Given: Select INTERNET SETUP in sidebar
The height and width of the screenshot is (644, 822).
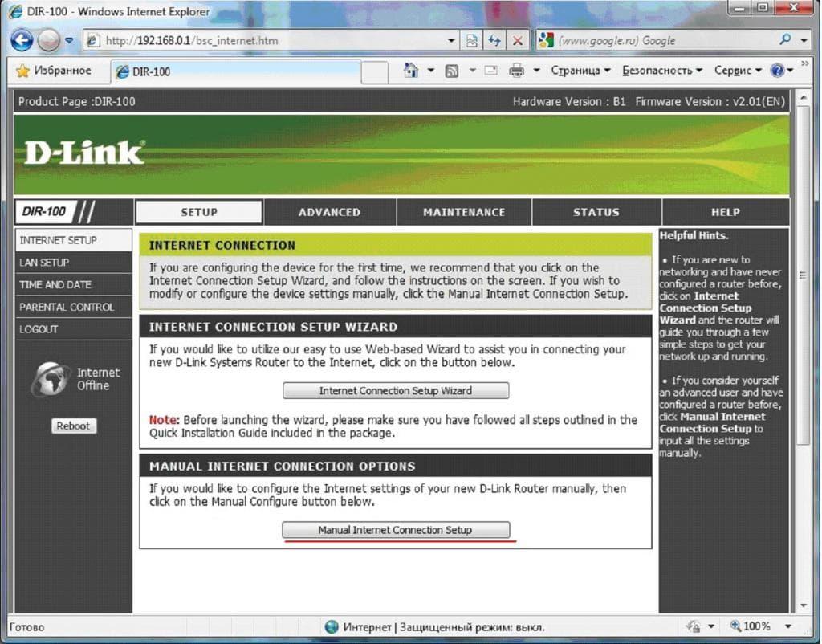Looking at the screenshot, I should (x=73, y=240).
